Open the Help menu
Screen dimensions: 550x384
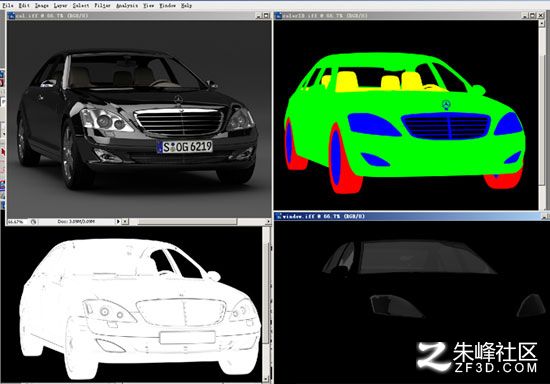(x=186, y=5)
